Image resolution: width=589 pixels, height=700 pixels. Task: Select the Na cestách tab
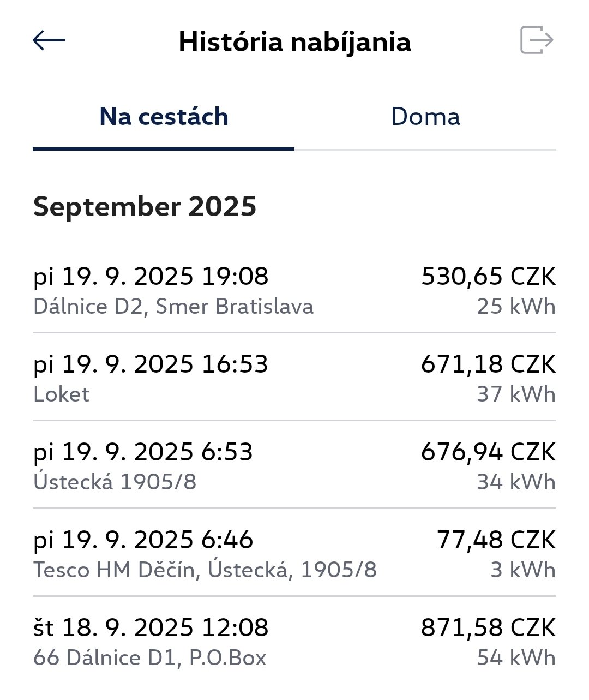(x=164, y=117)
